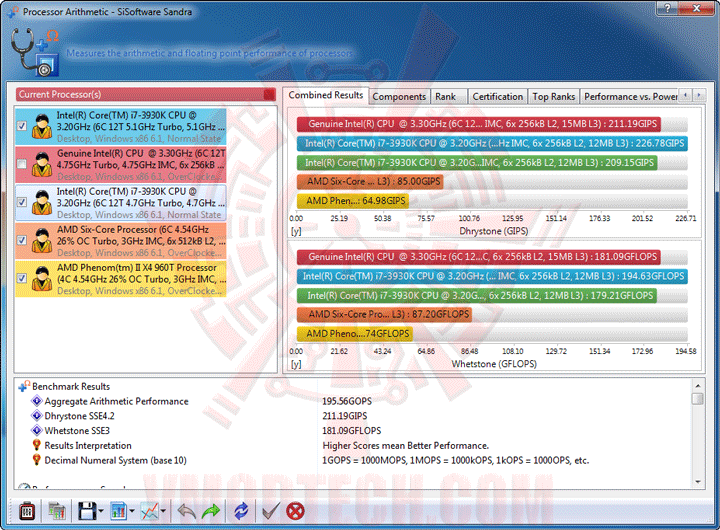Image resolution: width=720 pixels, height=530 pixels.
Task: Click avatar icon of AMD Phenom II X4 960T
Action: pyautogui.click(x=42, y=279)
